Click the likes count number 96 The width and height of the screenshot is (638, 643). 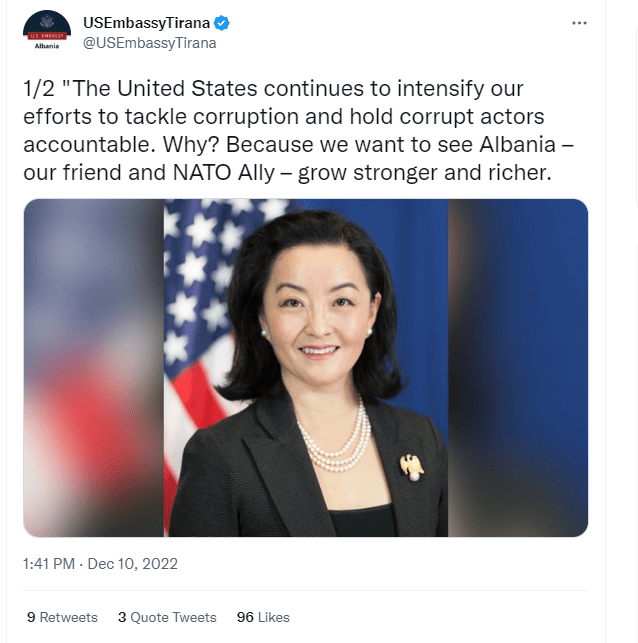(x=245, y=617)
